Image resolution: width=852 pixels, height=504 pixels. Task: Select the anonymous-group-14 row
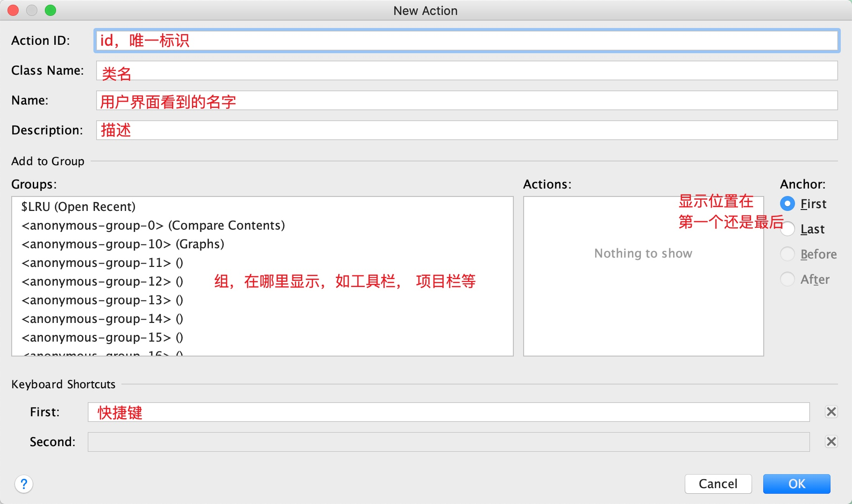262,319
